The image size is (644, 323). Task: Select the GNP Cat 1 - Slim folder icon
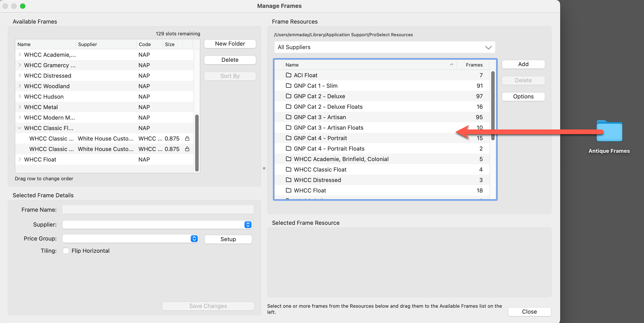click(289, 86)
